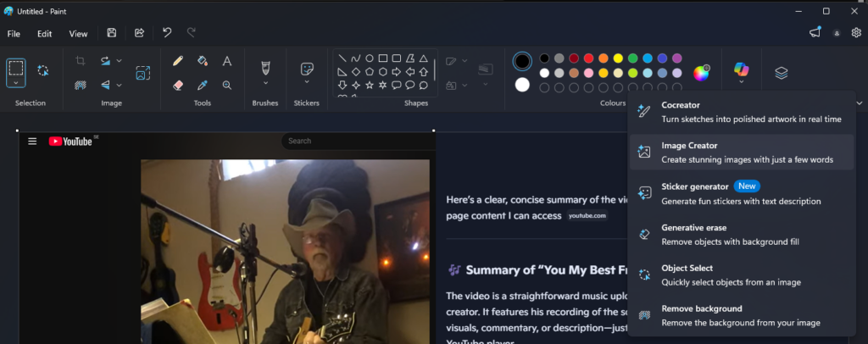Image resolution: width=868 pixels, height=344 pixels.
Task: Activate the Text tool
Action: click(x=227, y=61)
